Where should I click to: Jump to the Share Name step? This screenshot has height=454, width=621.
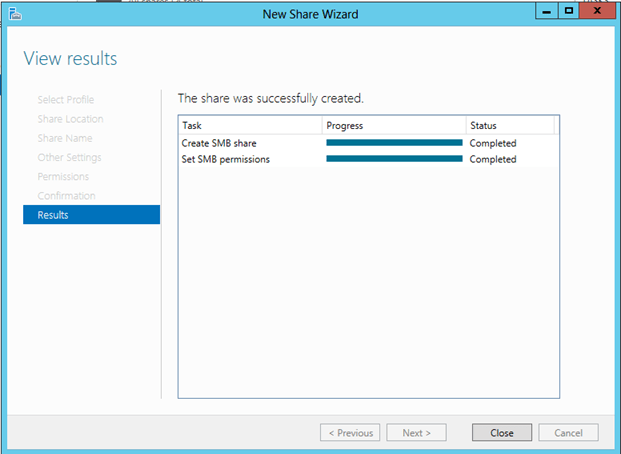point(65,138)
